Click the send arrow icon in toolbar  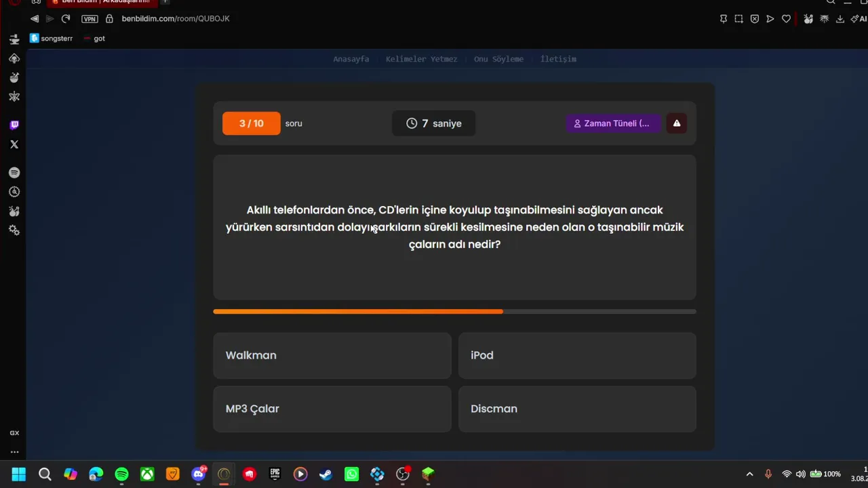[770, 19]
